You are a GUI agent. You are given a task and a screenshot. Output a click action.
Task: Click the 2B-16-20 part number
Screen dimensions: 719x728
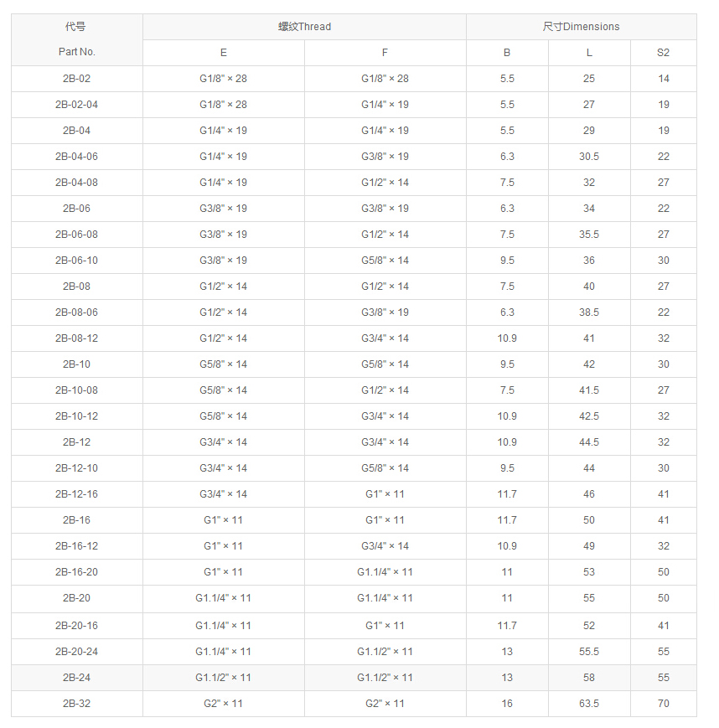pyautogui.click(x=76, y=571)
